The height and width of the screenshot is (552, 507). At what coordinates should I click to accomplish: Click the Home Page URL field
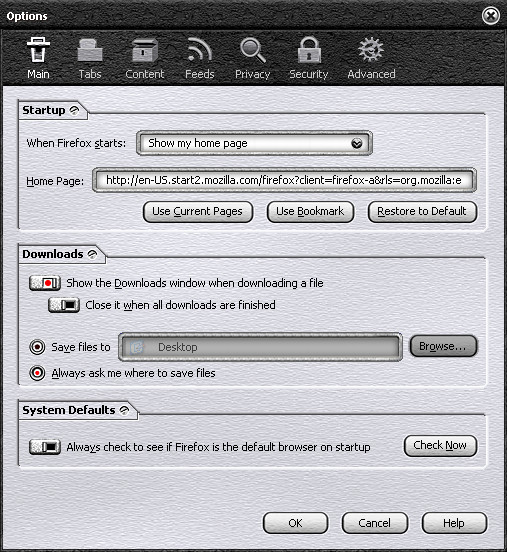(284, 180)
